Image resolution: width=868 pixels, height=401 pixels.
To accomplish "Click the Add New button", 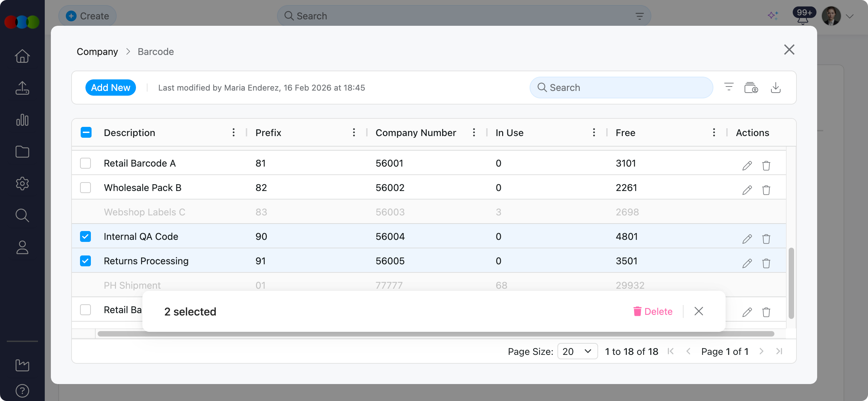I will [x=111, y=88].
